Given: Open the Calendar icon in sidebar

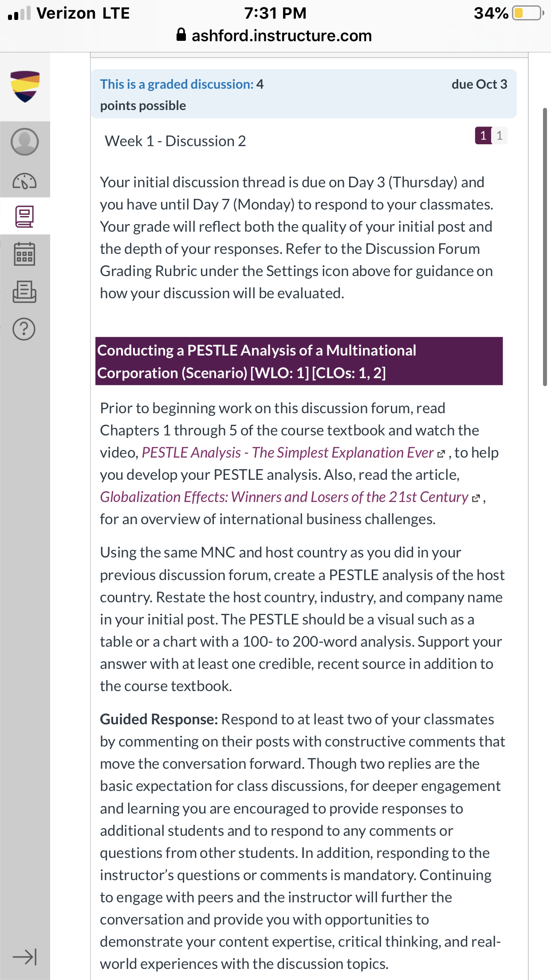Looking at the screenshot, I should coord(24,254).
